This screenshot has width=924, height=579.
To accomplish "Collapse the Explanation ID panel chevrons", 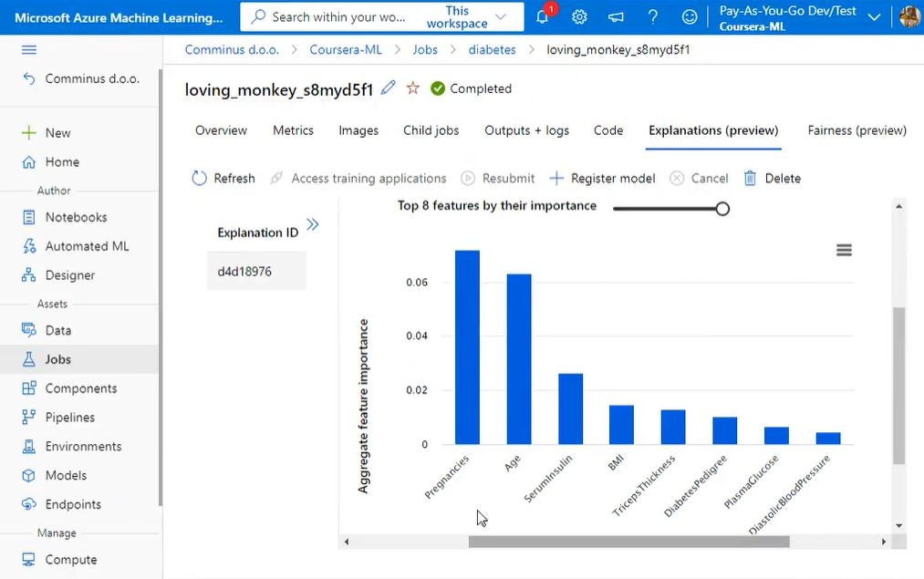I will [313, 224].
